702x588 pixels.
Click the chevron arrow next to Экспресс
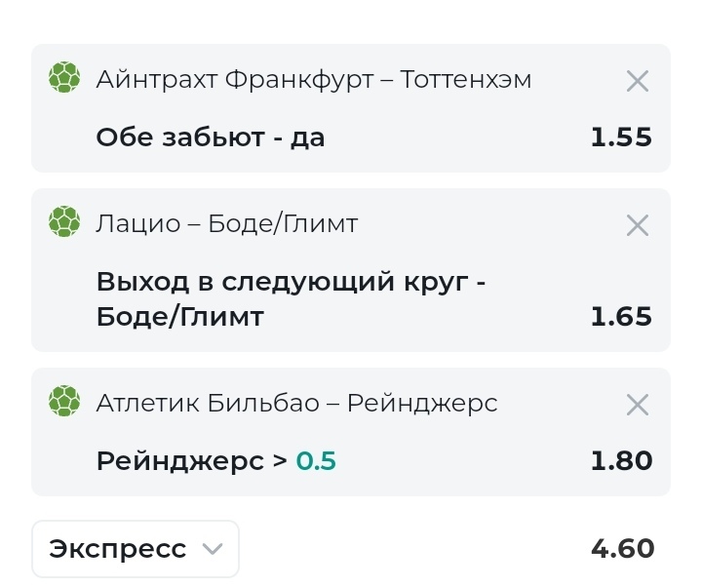[x=213, y=549]
